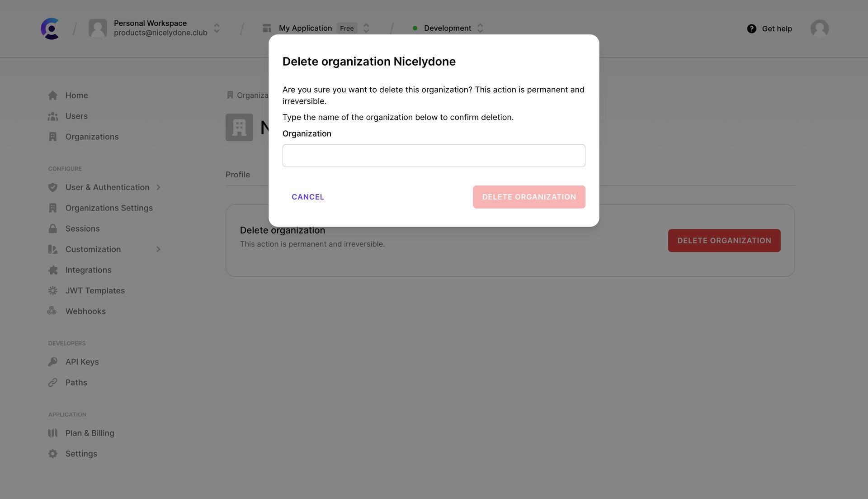Select the Webhooks icon
The width and height of the screenshot is (868, 499).
point(52,311)
